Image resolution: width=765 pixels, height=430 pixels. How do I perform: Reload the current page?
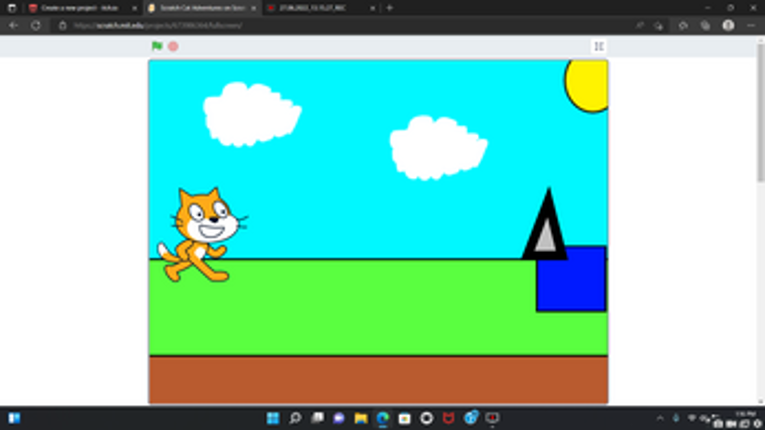pyautogui.click(x=36, y=25)
